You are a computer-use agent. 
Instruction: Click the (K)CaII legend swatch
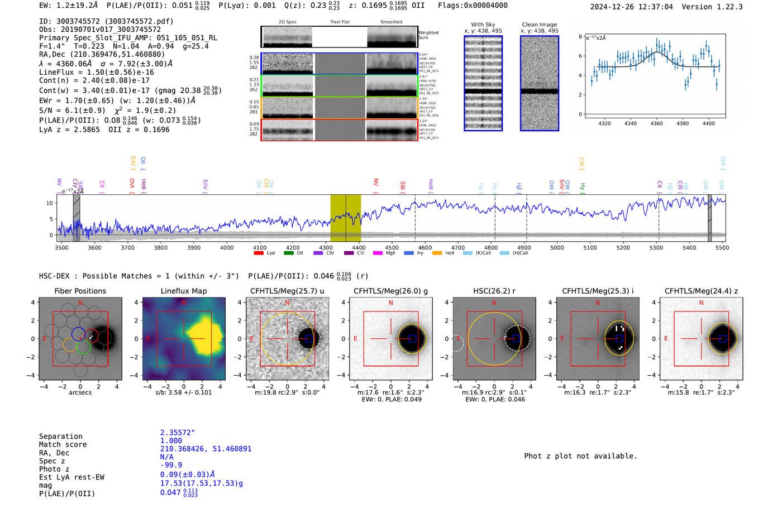point(468,253)
